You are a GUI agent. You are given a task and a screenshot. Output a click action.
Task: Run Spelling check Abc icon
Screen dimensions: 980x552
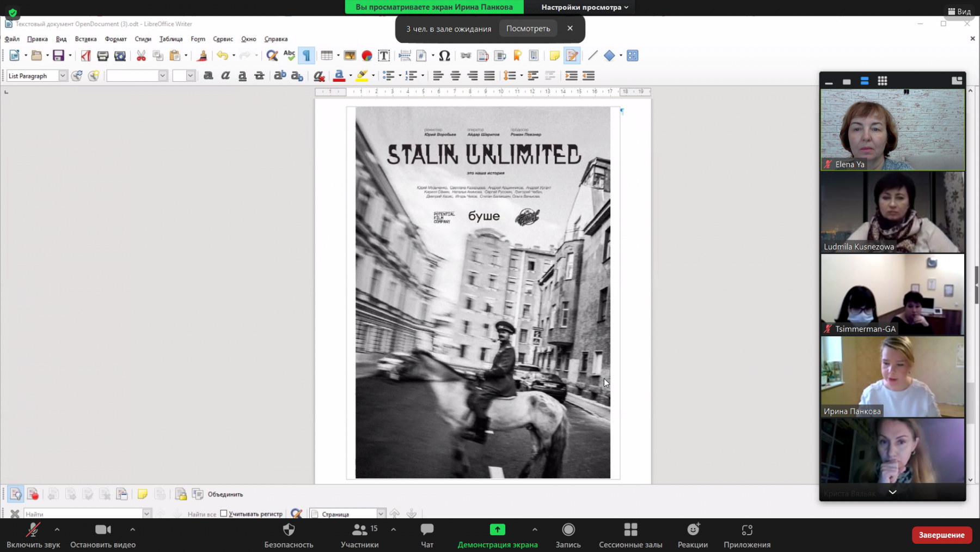click(289, 56)
